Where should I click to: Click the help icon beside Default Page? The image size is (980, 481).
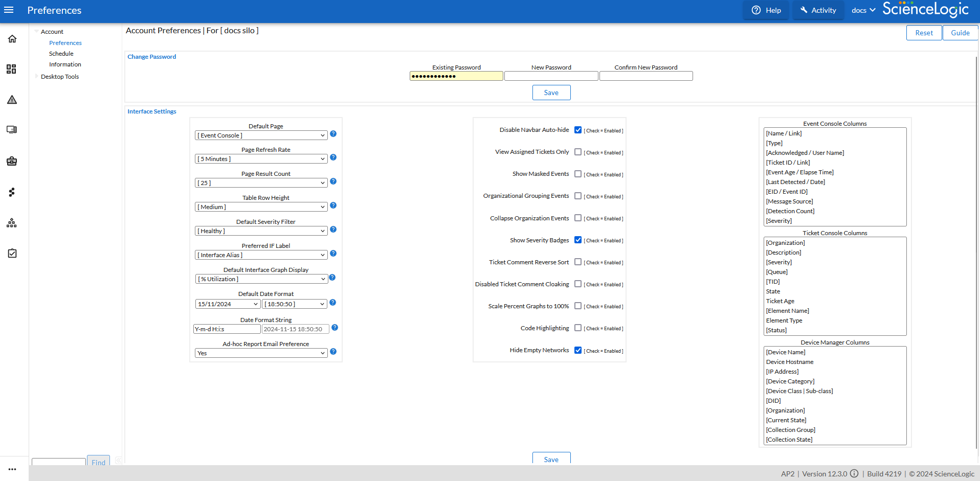333,134
